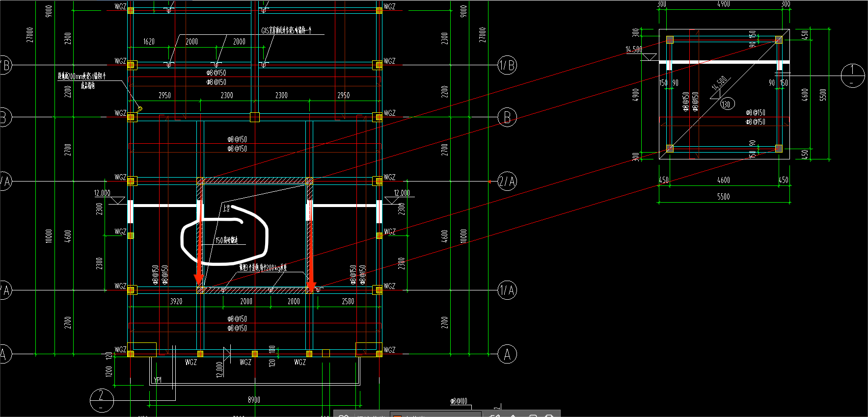Select the 8900 overall dimension text
This screenshot has height=417, width=868.
point(254,400)
